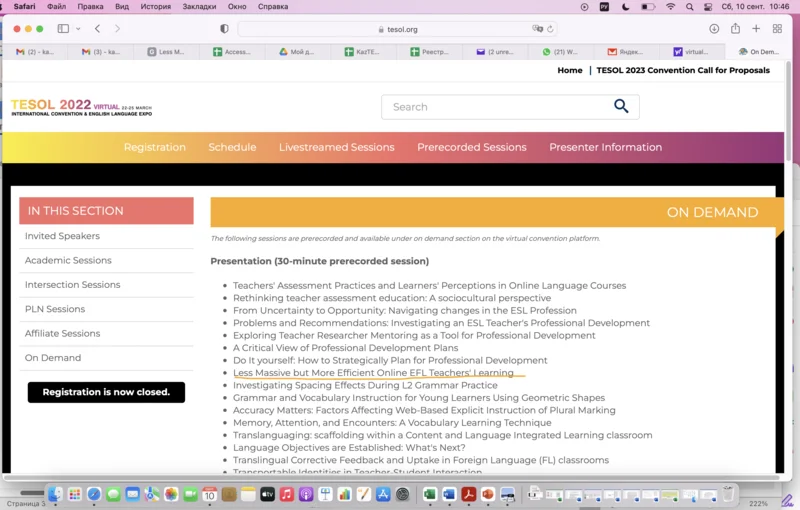Viewport: 800px width, 510px height.
Task: Switch to the Яндекс mail tab
Action: 627,52
